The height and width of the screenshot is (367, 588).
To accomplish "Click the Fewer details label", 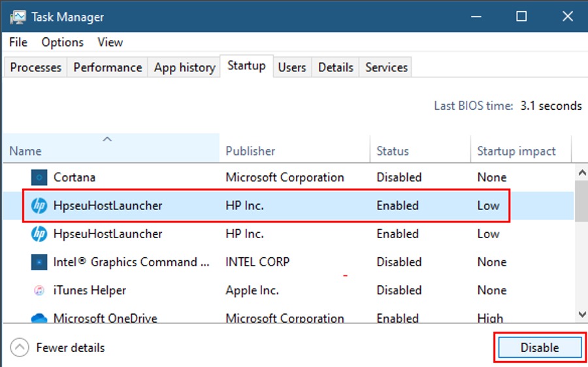I will tap(71, 347).
